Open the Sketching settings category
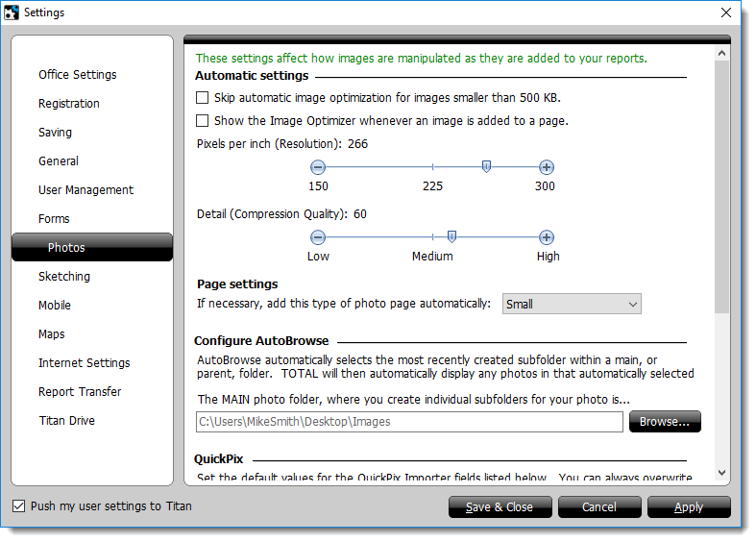The height and width of the screenshot is (542, 756). (x=64, y=277)
